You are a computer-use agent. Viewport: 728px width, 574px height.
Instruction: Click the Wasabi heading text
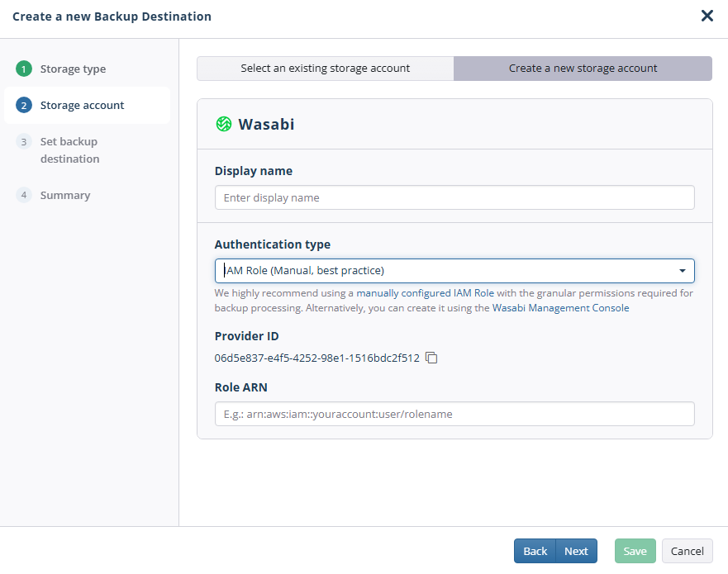pos(266,125)
